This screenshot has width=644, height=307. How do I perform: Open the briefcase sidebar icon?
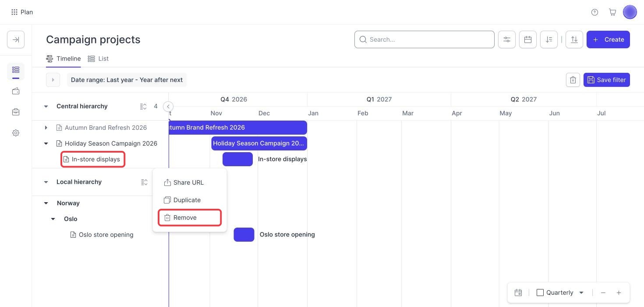pos(16,112)
